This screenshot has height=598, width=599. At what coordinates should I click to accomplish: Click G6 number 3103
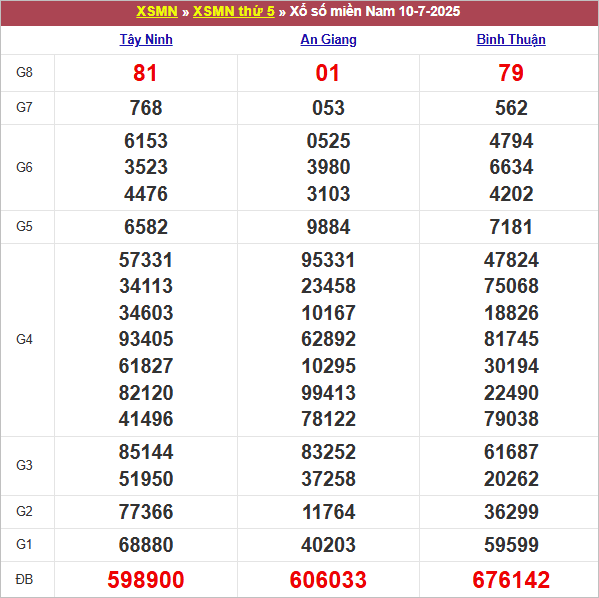(x=329, y=194)
